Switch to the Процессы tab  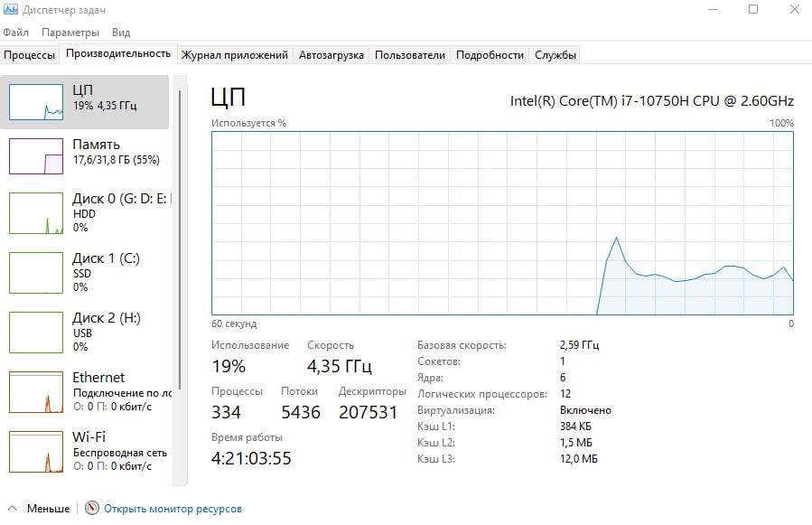pyautogui.click(x=29, y=55)
